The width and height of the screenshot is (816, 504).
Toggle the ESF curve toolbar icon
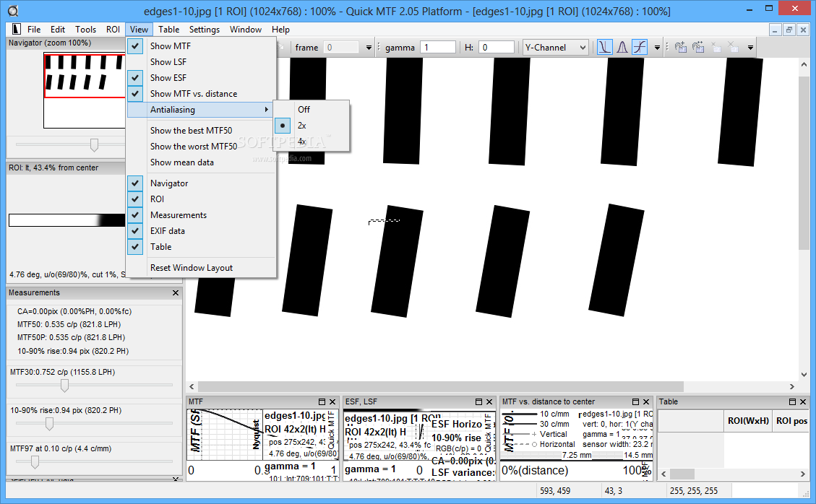pyautogui.click(x=640, y=48)
